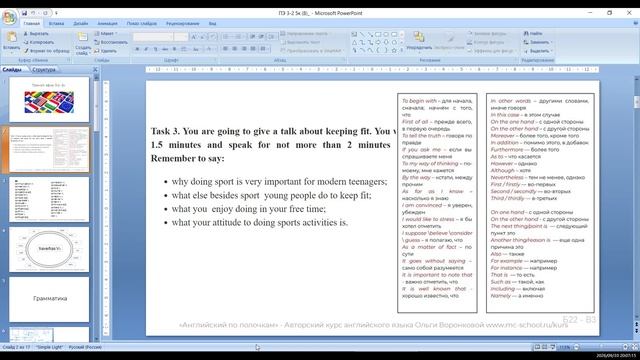
Task: Select the rectangle shape in shapes gallery
Action: [x=378, y=34]
